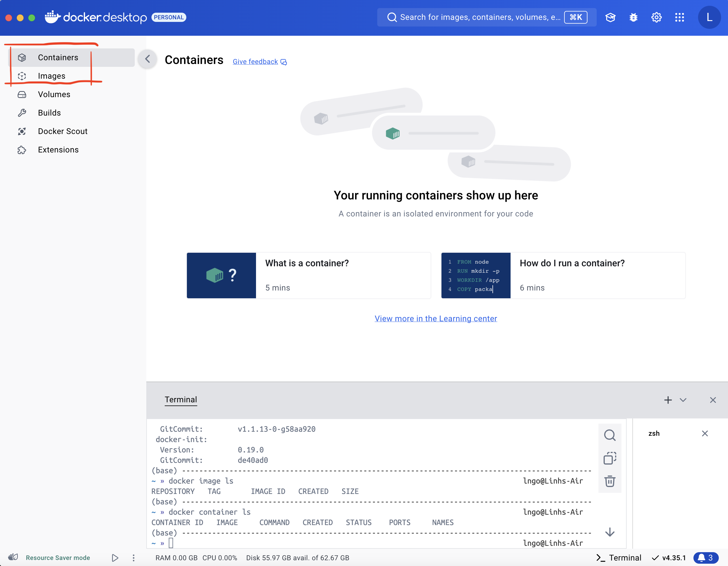Click the RAM 0.00 GB status text
The height and width of the screenshot is (566, 728).
pos(176,558)
